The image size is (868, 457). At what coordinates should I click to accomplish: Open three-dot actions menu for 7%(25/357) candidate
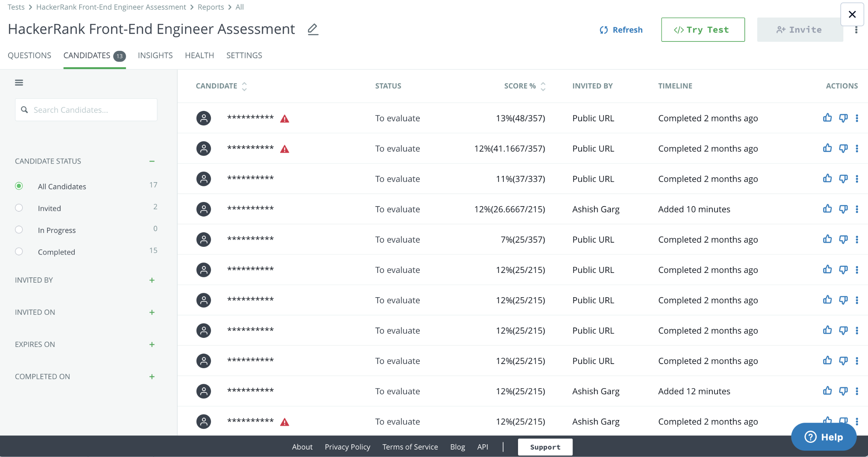coord(857,239)
